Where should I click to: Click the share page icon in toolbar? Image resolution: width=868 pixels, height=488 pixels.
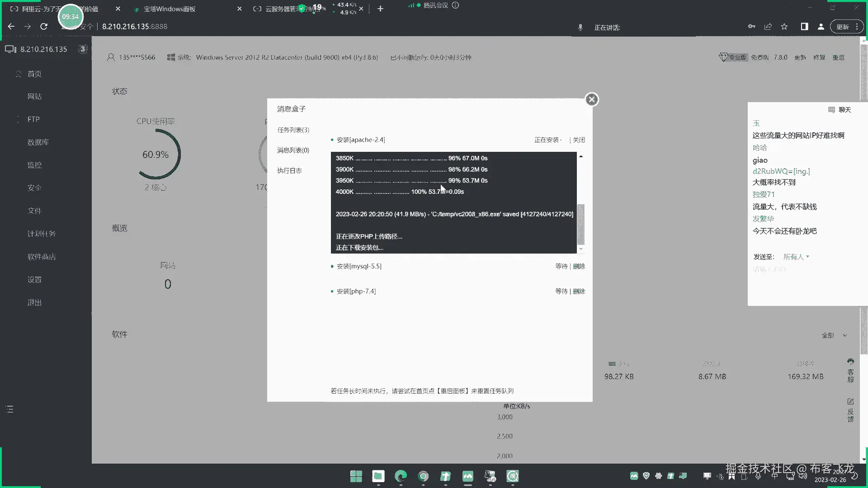pyautogui.click(x=768, y=27)
